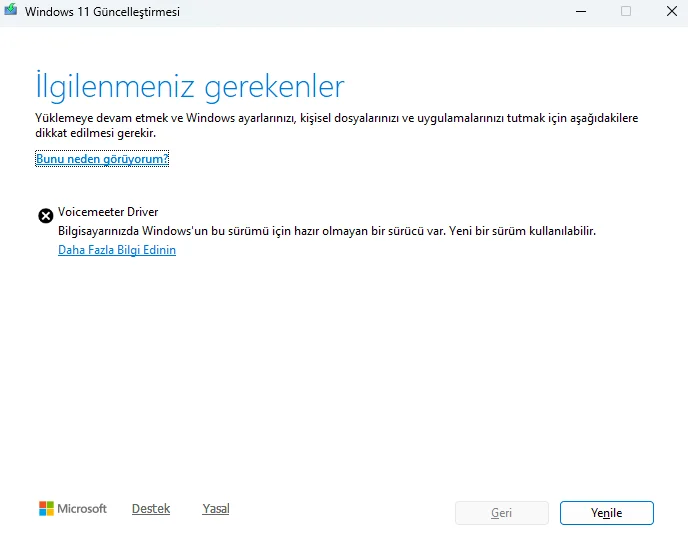The width and height of the screenshot is (688, 543).
Task: Click the Microsoft logo in the footer
Action: click(73, 509)
